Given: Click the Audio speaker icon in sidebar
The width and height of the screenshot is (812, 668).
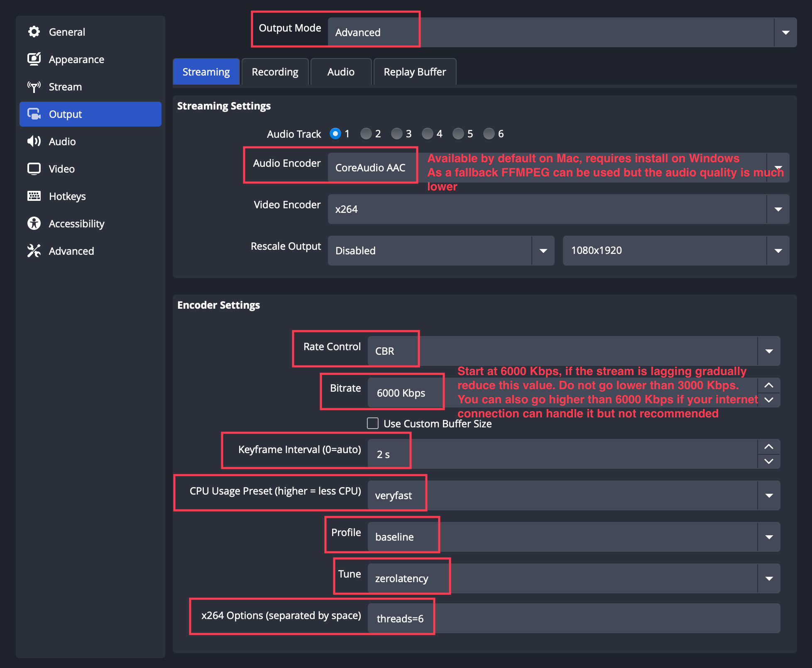Looking at the screenshot, I should coord(34,141).
